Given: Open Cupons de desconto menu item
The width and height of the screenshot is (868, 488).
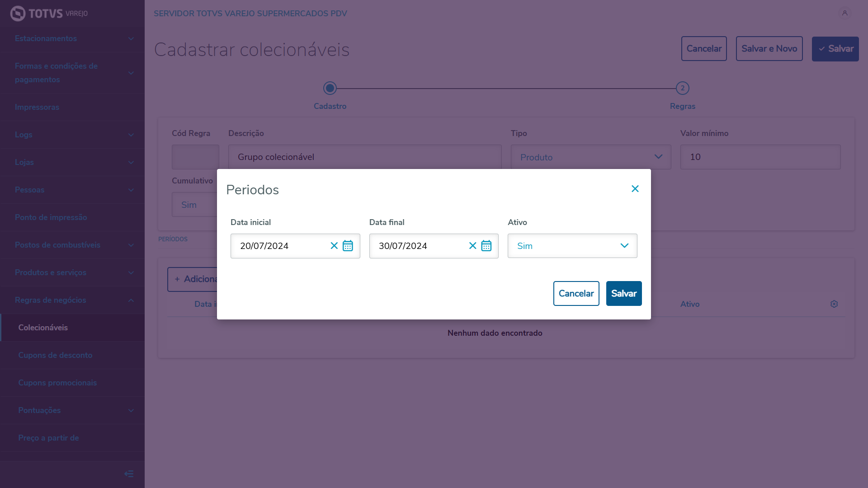Looking at the screenshot, I should click(55, 355).
